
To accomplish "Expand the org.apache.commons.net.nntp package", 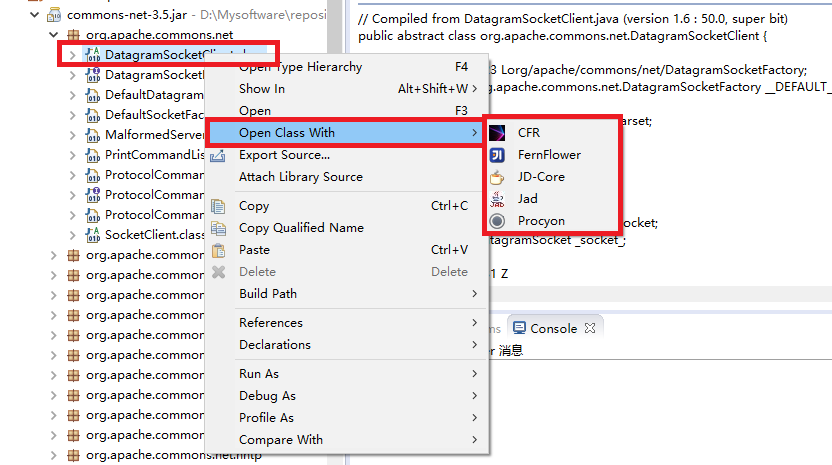I will click(x=54, y=455).
